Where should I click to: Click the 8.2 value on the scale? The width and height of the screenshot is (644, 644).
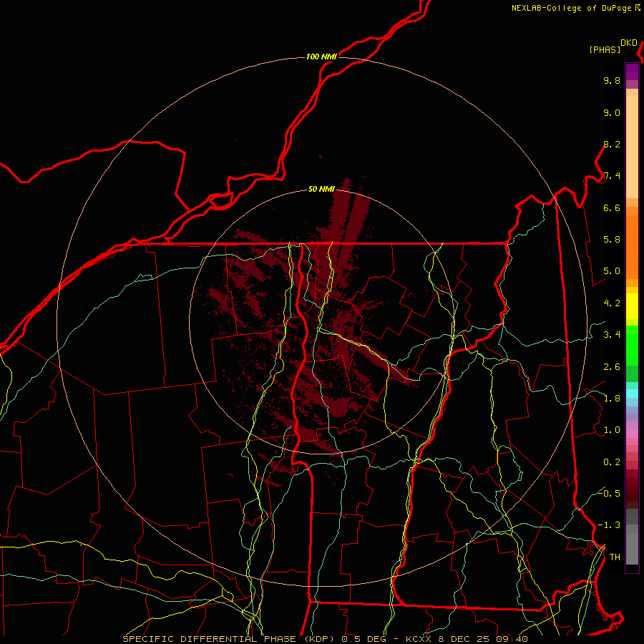click(612, 144)
